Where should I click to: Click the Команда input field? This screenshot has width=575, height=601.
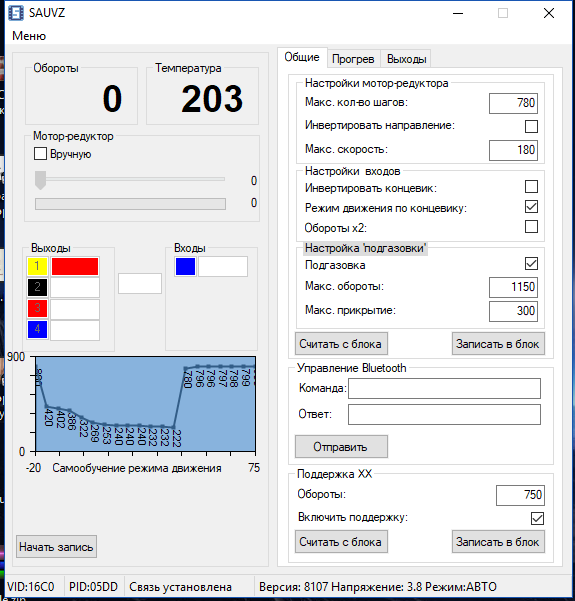(444, 389)
